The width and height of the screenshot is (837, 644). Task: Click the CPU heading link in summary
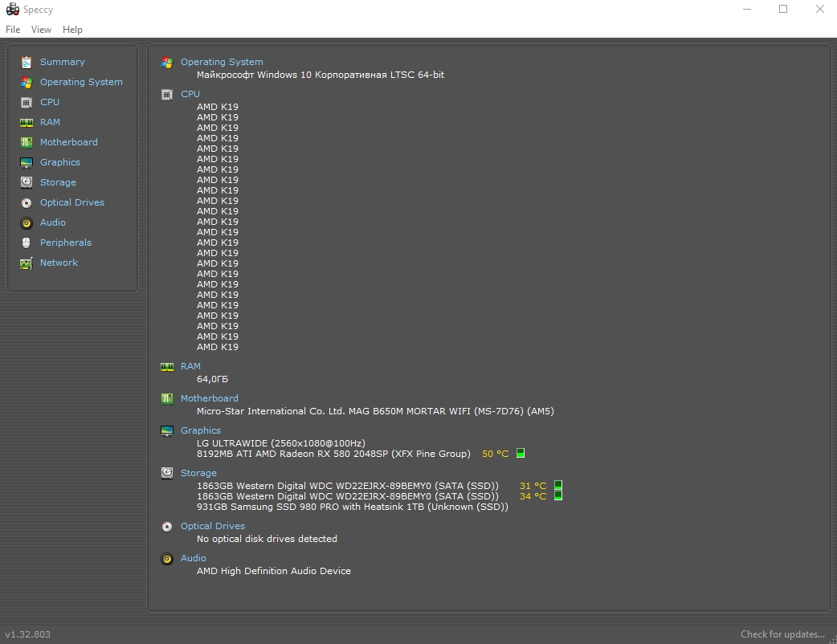click(x=190, y=94)
